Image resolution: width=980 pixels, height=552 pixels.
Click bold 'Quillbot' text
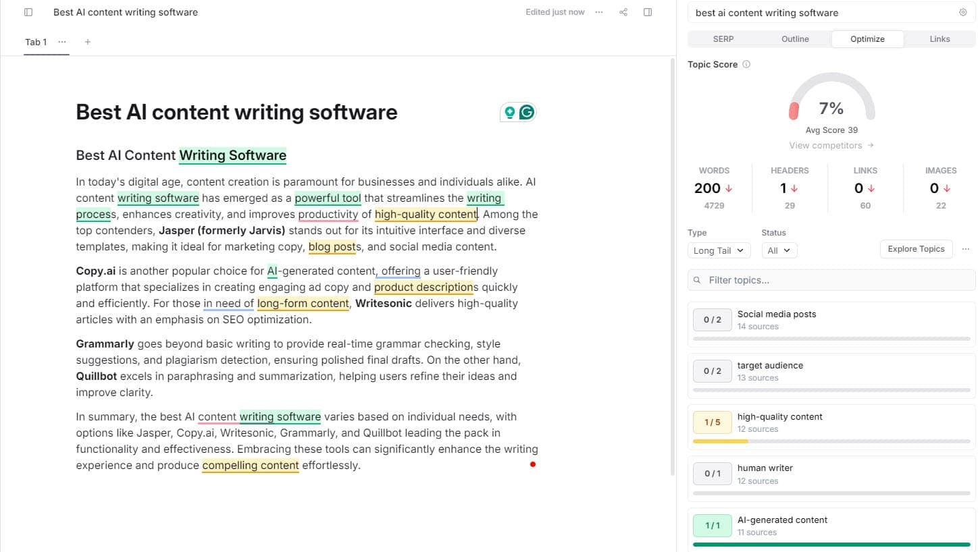97,376
